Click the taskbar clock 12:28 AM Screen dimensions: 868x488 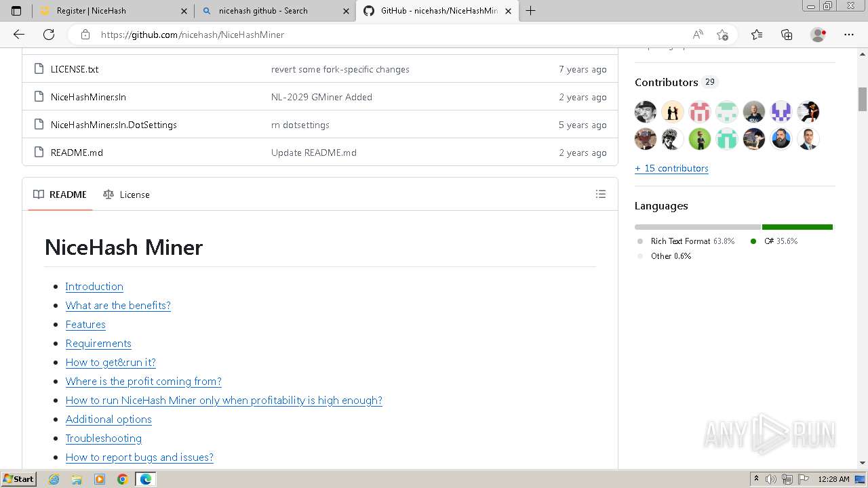[x=834, y=479]
